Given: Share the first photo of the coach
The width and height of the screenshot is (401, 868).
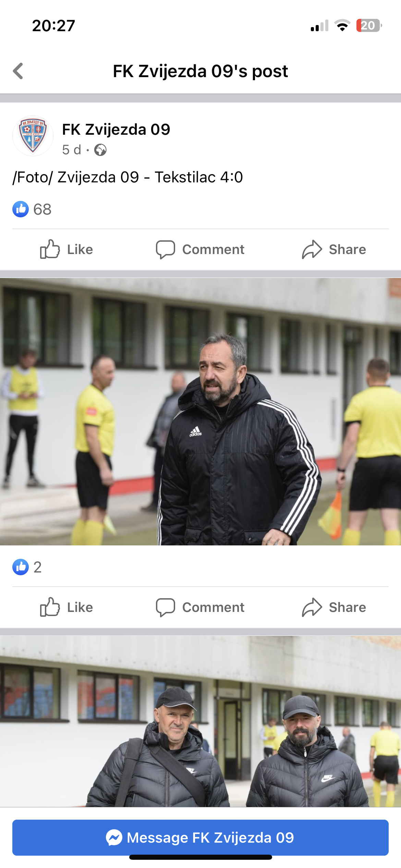Looking at the screenshot, I should click(334, 607).
